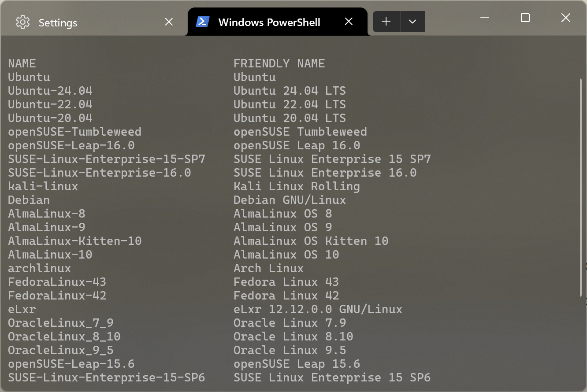Click 'Ubuntu-22.04' in NAME column

[50, 104]
